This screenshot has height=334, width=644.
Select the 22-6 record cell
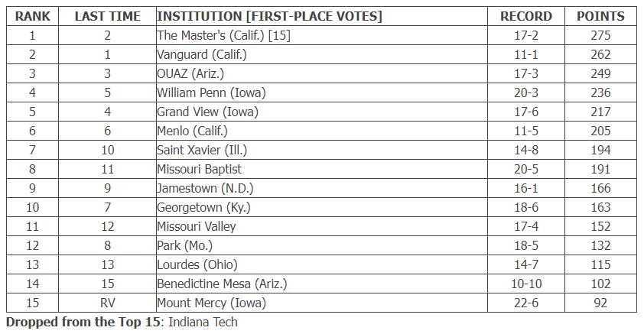coord(526,303)
